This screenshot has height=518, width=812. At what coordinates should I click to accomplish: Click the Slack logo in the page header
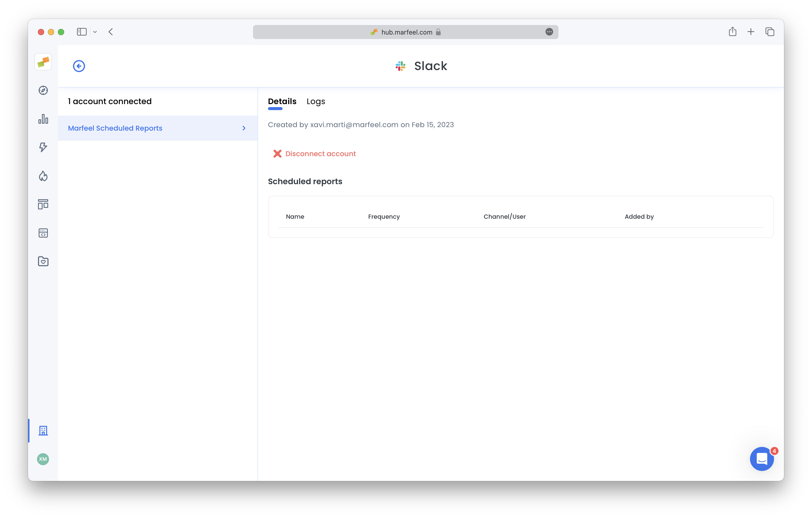[400, 66]
